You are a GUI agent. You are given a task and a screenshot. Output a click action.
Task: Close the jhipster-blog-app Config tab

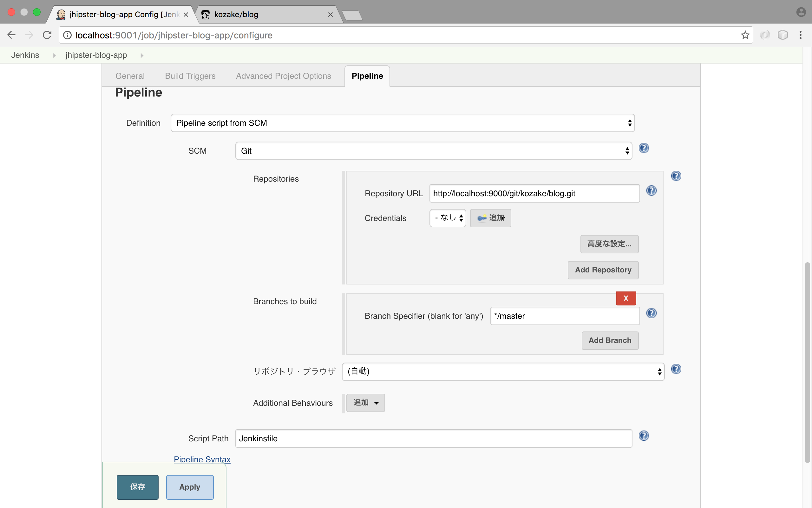(186, 15)
